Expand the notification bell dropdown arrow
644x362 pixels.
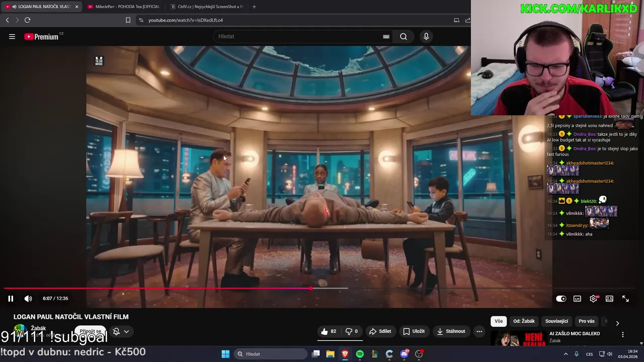click(126, 331)
